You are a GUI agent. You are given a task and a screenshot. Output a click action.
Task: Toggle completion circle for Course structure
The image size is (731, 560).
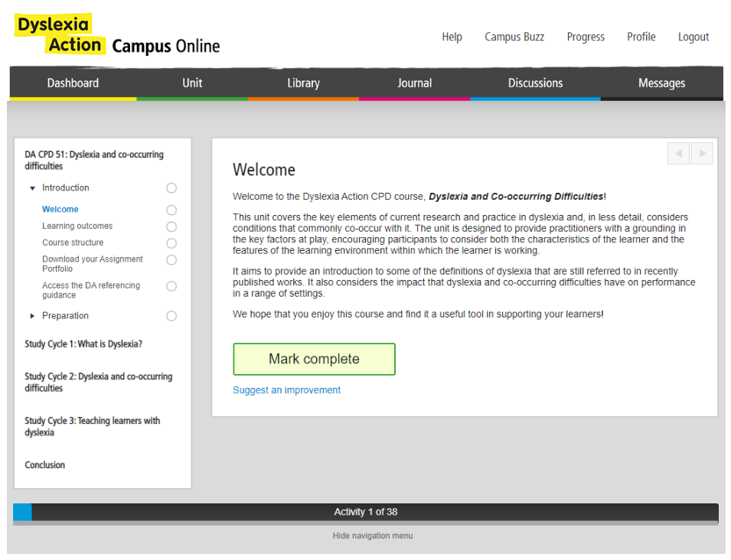pyautogui.click(x=171, y=243)
